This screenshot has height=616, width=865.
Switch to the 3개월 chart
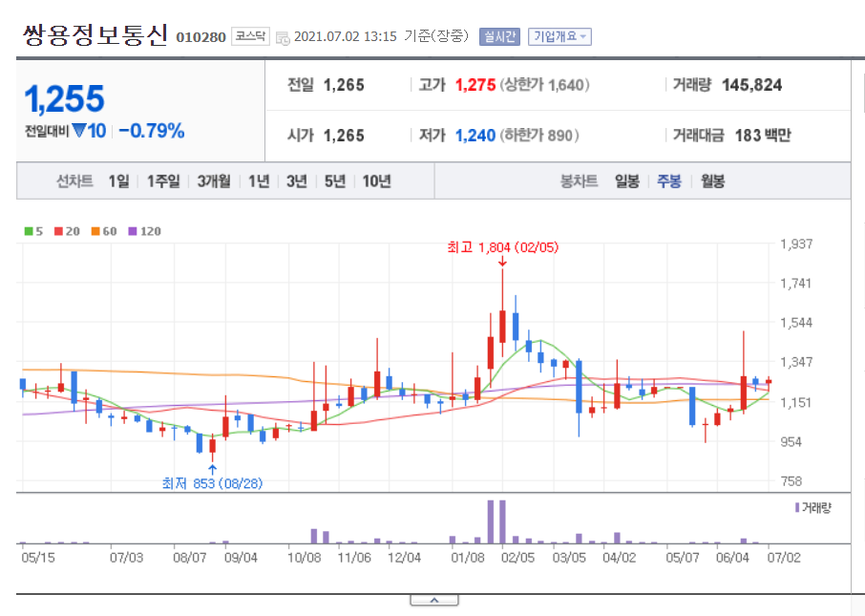pyautogui.click(x=214, y=181)
